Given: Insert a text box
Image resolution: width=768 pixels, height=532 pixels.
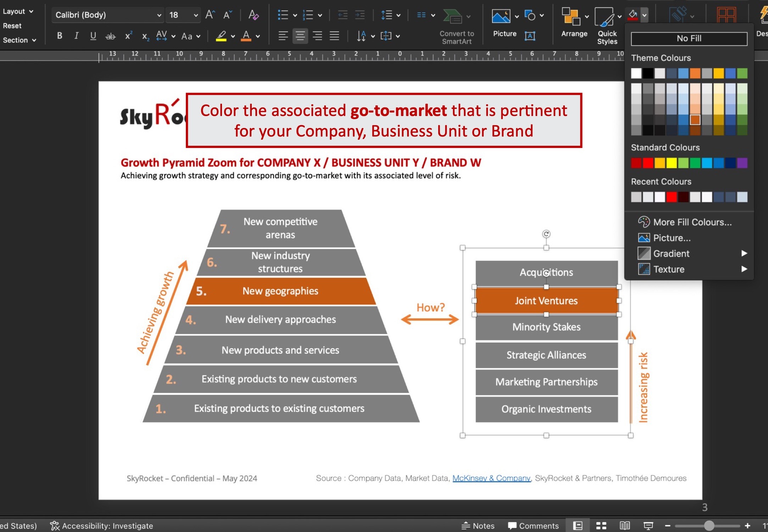Looking at the screenshot, I should (x=530, y=36).
